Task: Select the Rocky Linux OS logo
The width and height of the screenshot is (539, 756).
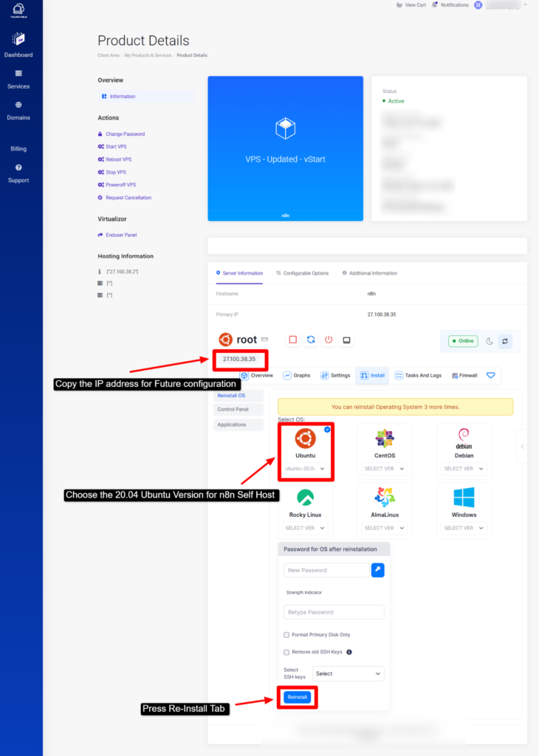Action: [x=305, y=498]
